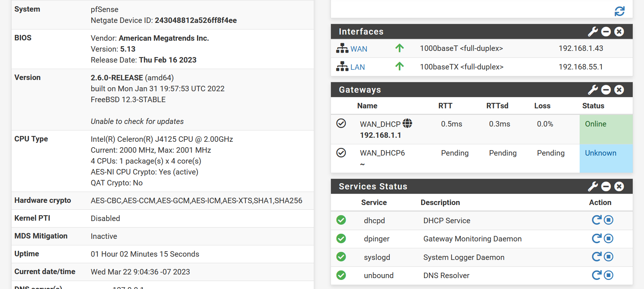The width and height of the screenshot is (644, 289).
Task: Click the 2.6.0-RELEASE version text
Action: tap(117, 78)
